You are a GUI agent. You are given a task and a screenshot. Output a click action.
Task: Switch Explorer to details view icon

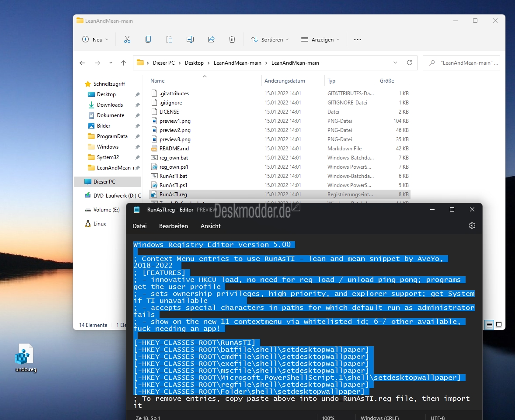tap(489, 325)
